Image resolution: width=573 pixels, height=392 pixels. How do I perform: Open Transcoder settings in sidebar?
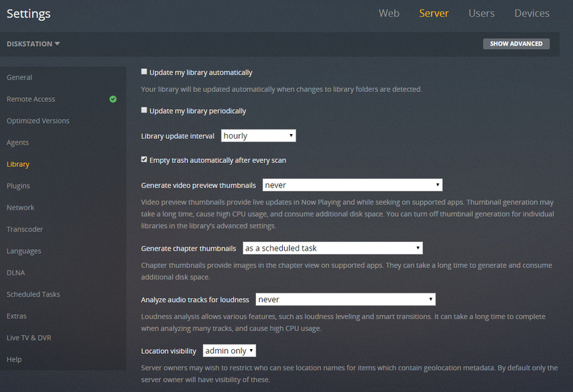point(25,229)
